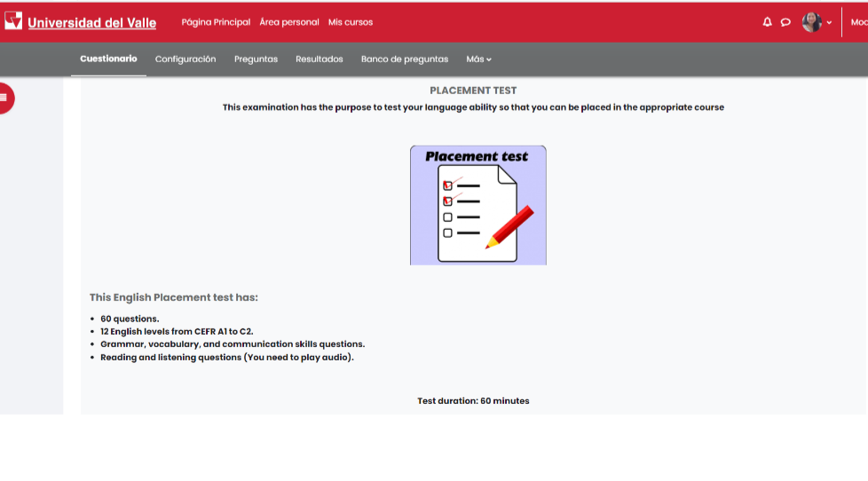View the Resultados tab
This screenshot has width=868, height=481.
319,59
